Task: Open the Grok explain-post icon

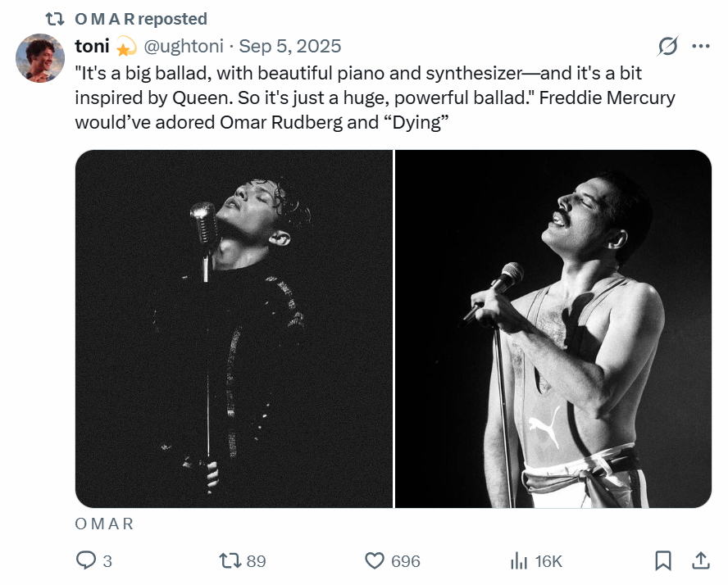Action: pos(668,46)
